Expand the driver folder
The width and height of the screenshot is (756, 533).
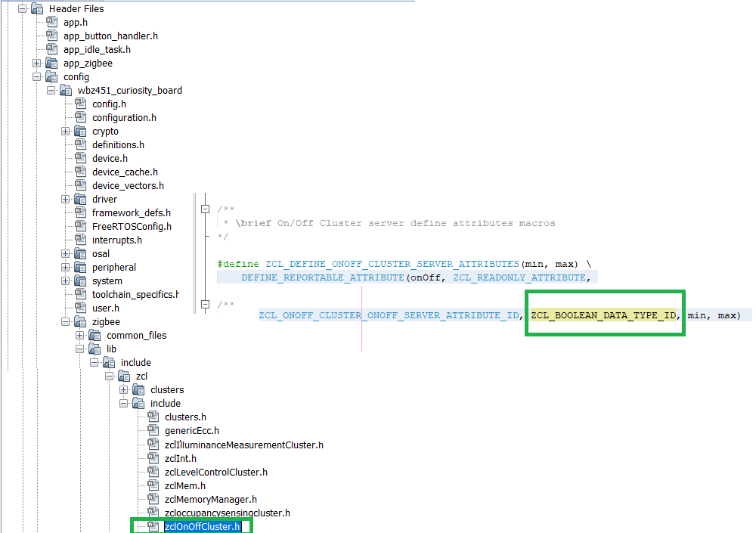[x=66, y=200]
